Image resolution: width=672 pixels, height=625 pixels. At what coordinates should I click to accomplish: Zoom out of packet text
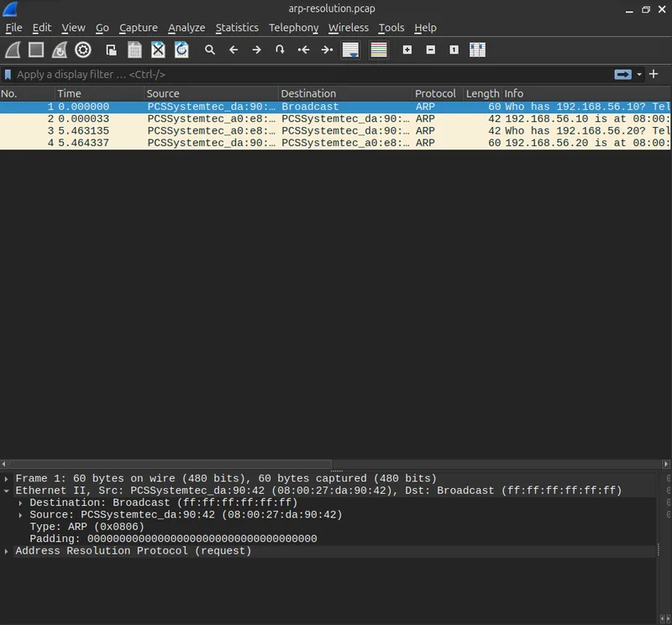(x=431, y=50)
